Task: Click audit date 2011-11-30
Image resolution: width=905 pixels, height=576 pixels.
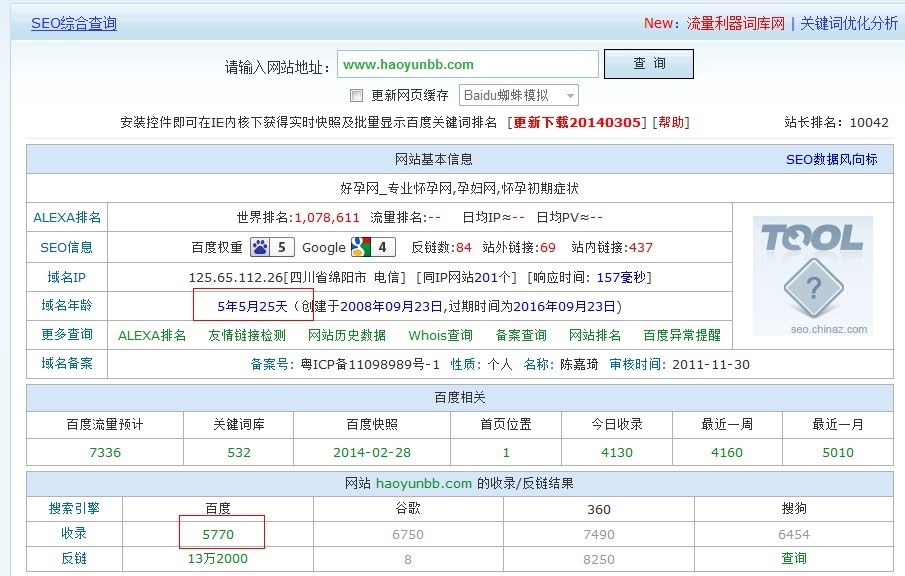Action: (x=711, y=365)
